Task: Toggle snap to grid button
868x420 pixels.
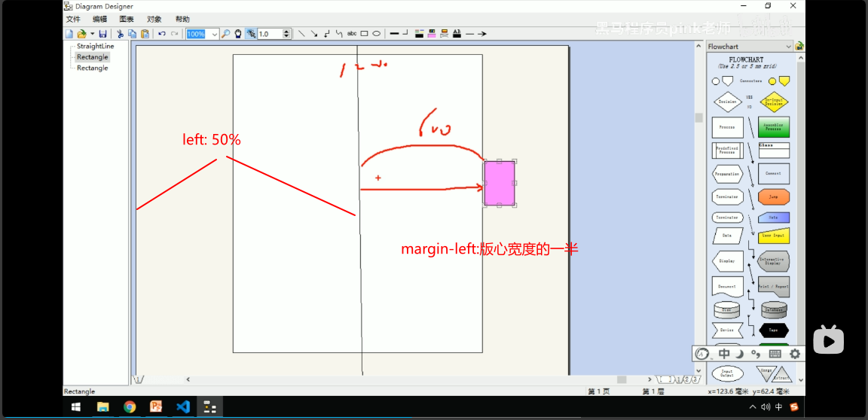Action: click(251, 34)
